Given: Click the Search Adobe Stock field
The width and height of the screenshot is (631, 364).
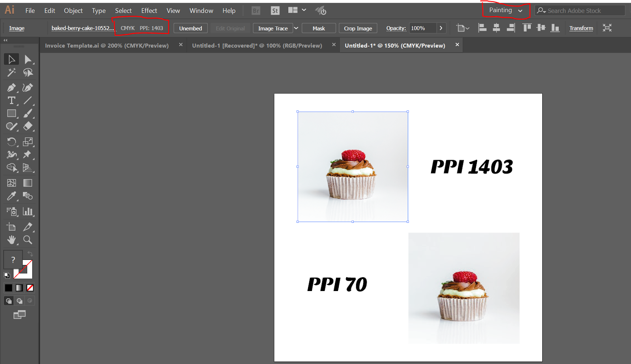Looking at the screenshot, I should coord(580,11).
